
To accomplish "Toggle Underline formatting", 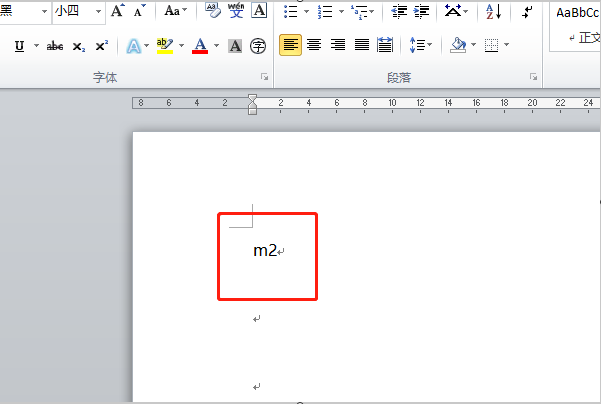I will (x=20, y=46).
